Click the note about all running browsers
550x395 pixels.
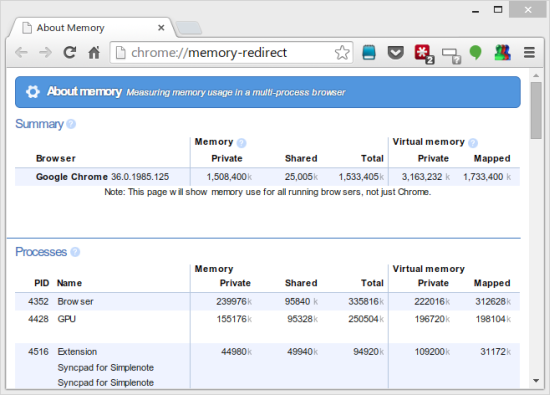point(268,192)
